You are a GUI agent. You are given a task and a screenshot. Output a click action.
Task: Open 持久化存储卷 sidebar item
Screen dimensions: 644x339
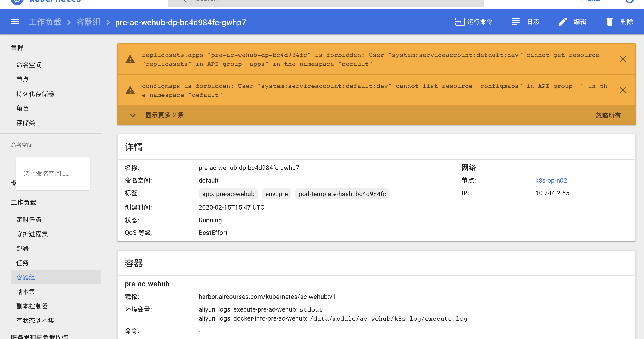[x=35, y=94]
